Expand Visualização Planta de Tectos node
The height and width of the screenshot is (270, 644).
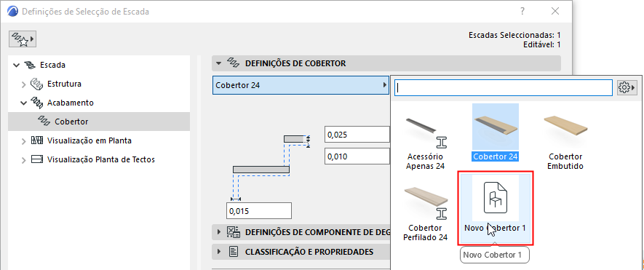tap(24, 159)
